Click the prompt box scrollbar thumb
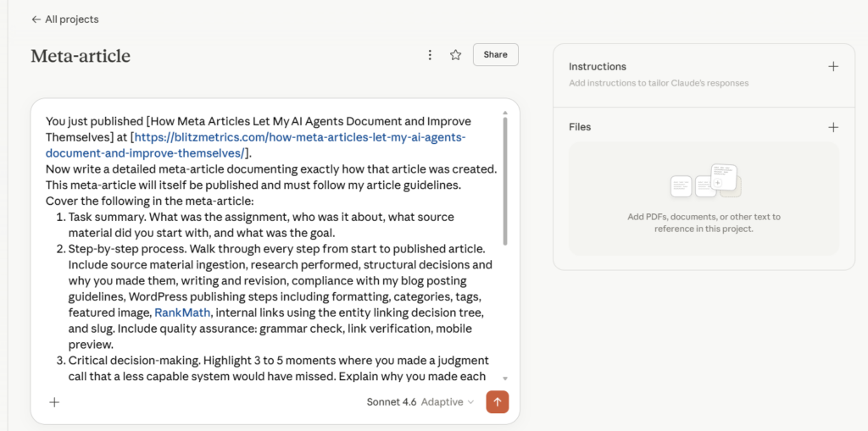 click(x=506, y=178)
